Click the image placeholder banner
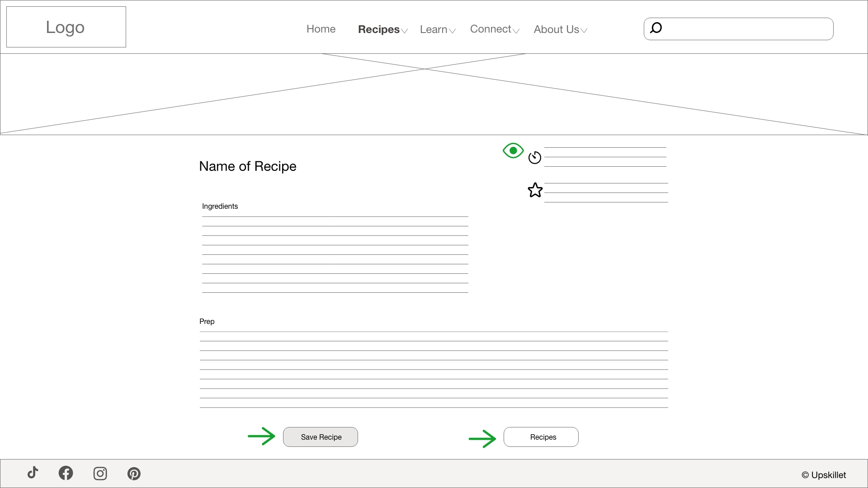The image size is (868, 488). tap(434, 94)
